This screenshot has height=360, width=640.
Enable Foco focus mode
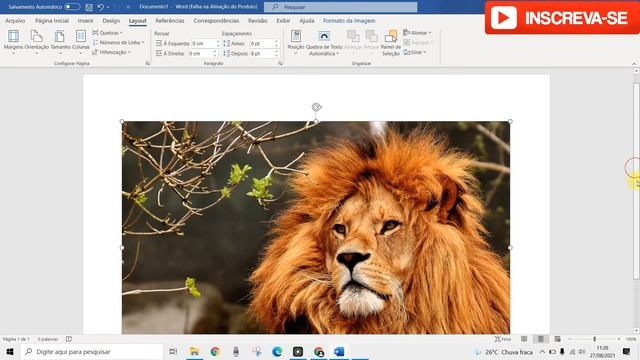tap(502, 339)
